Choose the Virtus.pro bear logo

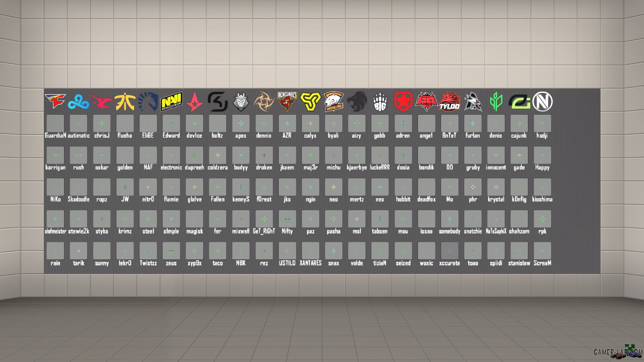334,102
